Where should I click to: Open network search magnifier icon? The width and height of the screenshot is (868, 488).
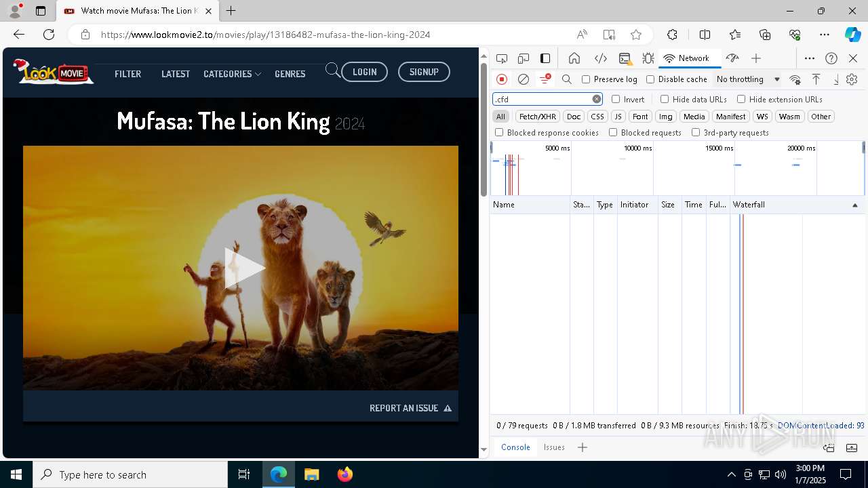(x=567, y=79)
